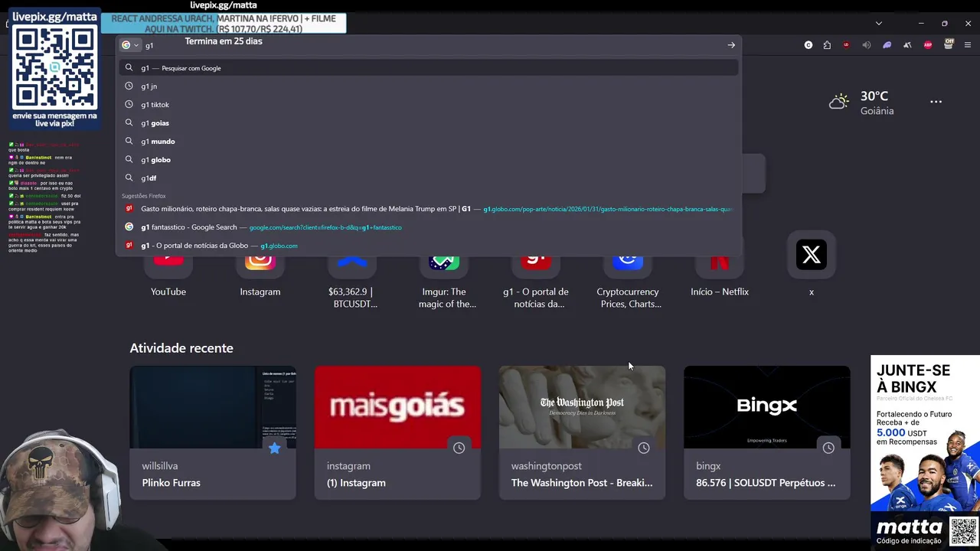Click the white circular C extension icon
This screenshot has height=551, width=980.
(808, 45)
